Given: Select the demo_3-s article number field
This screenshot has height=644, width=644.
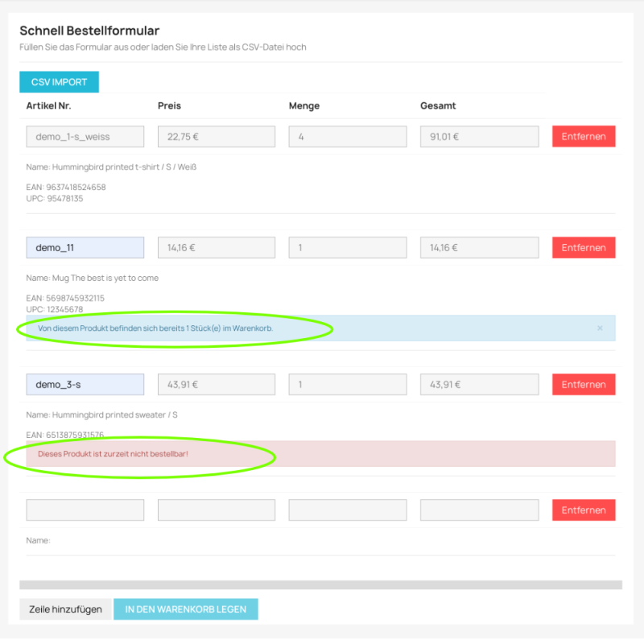Looking at the screenshot, I should coord(85,384).
